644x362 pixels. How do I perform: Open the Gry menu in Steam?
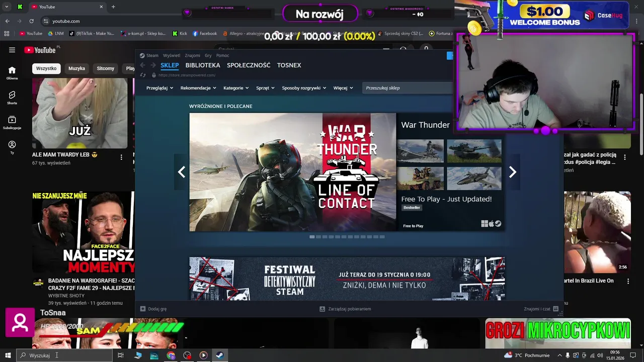coord(208,55)
